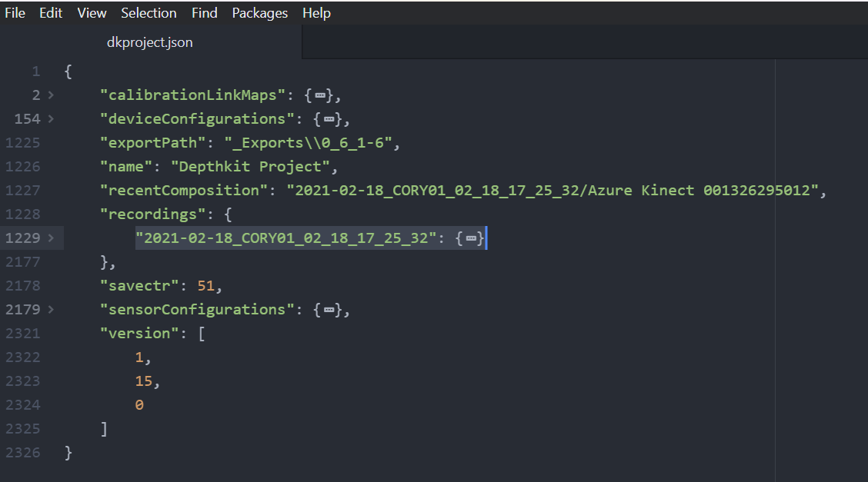The width and height of the screenshot is (868, 482).
Task: Click line number 2178 in the gutter
Action: 22,286
